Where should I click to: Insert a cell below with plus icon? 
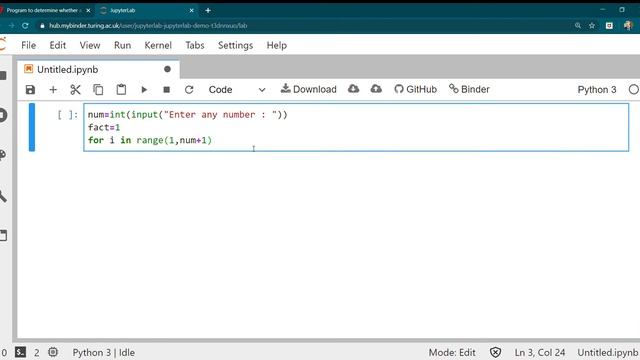pos(53,89)
